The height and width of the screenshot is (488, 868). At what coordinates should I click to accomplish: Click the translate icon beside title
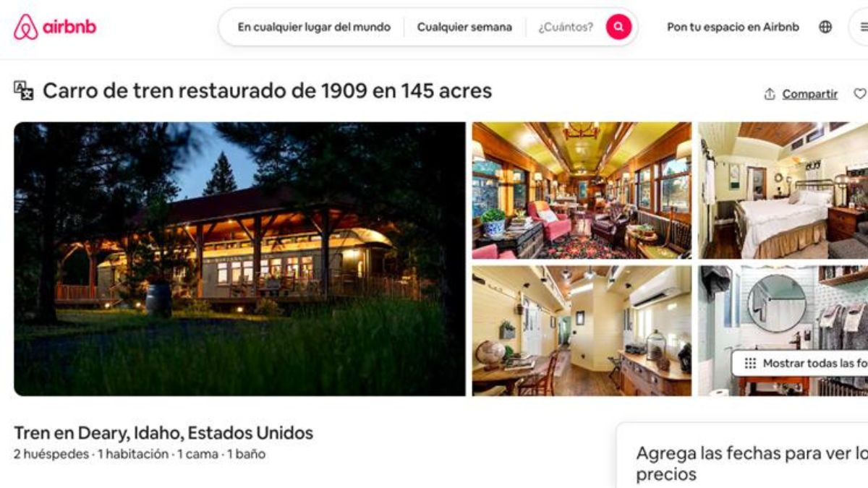24,90
